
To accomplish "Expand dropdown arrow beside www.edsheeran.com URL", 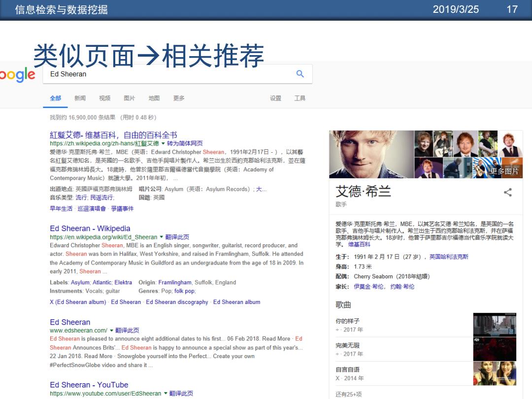I will tap(112, 331).
